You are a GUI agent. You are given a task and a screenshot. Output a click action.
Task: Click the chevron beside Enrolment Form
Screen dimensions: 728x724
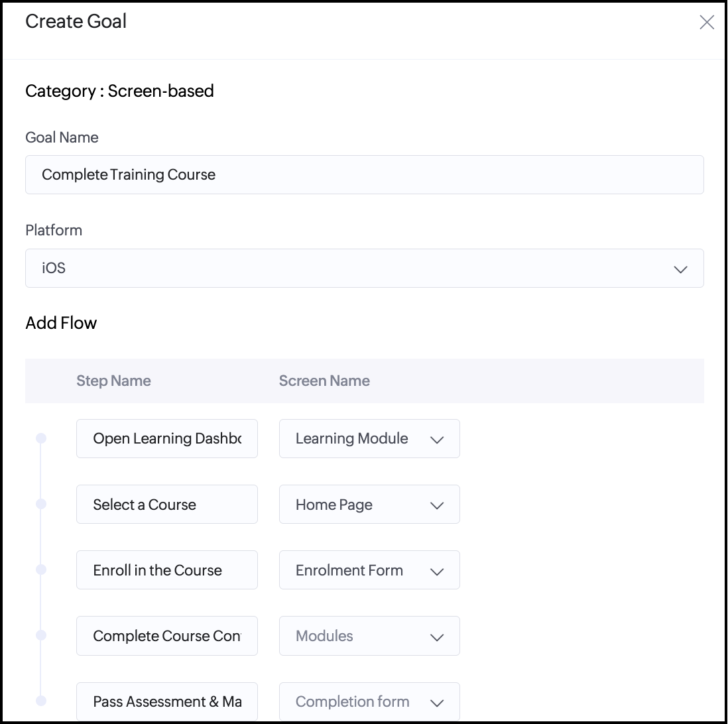click(x=437, y=572)
